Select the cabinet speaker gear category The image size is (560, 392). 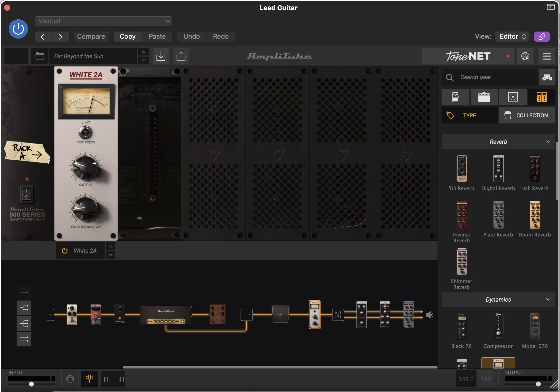pyautogui.click(x=513, y=97)
